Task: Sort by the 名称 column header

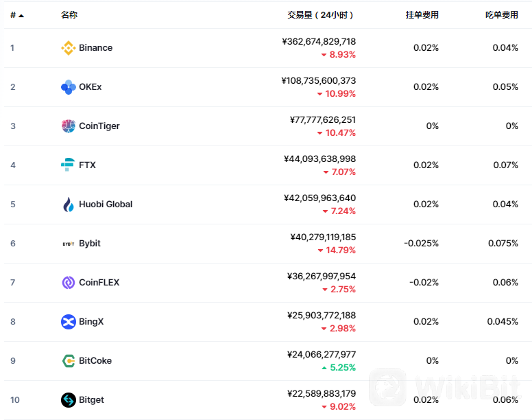Action: [69, 15]
